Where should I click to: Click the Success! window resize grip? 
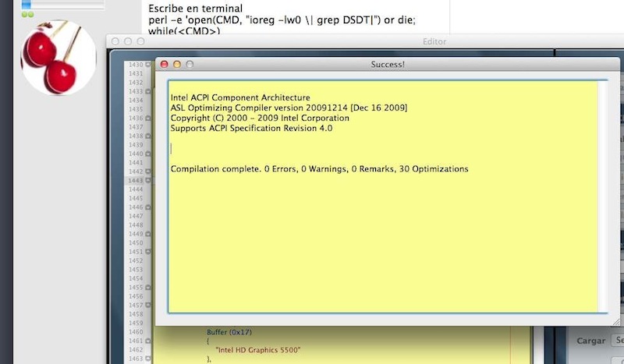coord(616,322)
